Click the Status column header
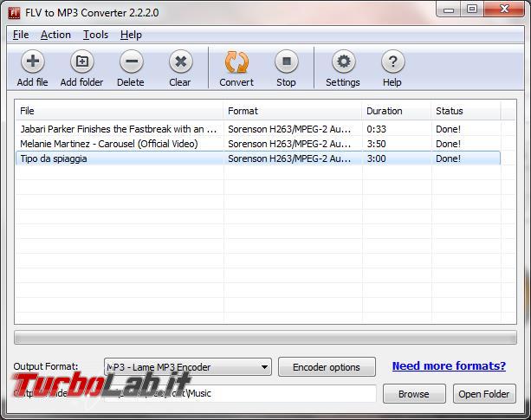The width and height of the screenshot is (531, 420). pyautogui.click(x=466, y=111)
